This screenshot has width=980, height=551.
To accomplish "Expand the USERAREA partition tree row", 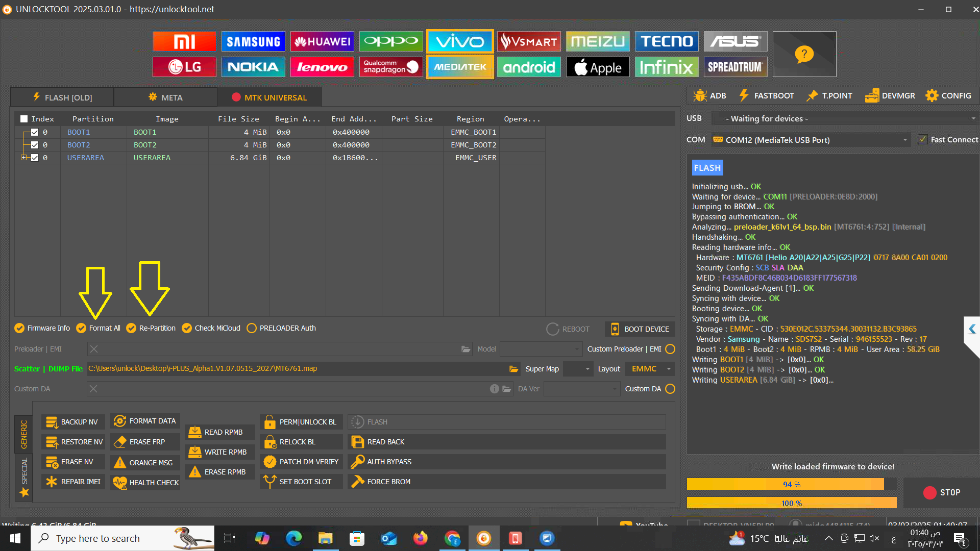I will click(23, 158).
